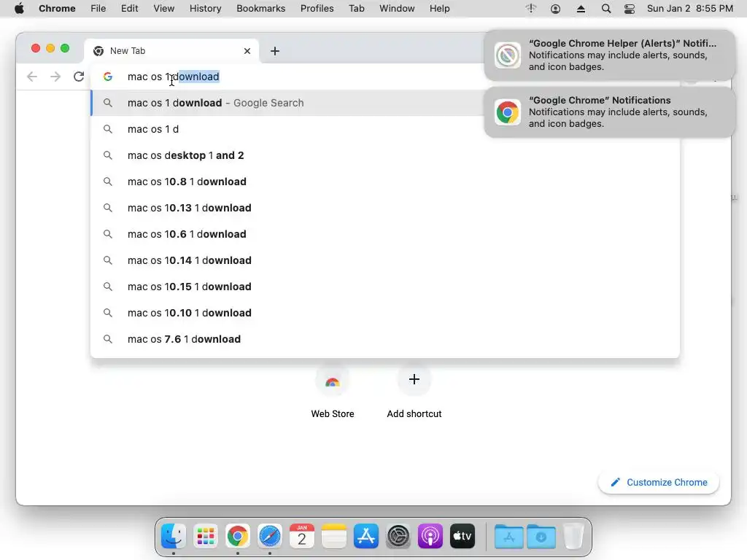The width and height of the screenshot is (747, 560).
Task: Open Apple TV from the Dock
Action: coord(462,536)
